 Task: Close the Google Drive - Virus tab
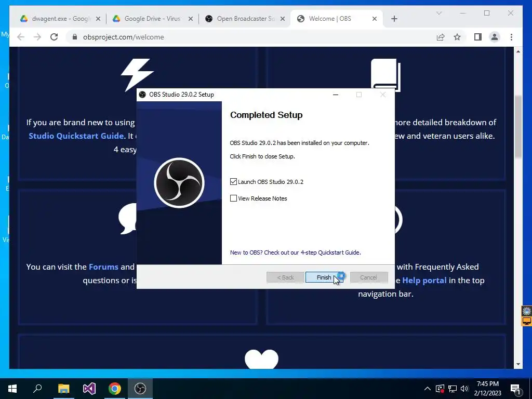point(190,19)
